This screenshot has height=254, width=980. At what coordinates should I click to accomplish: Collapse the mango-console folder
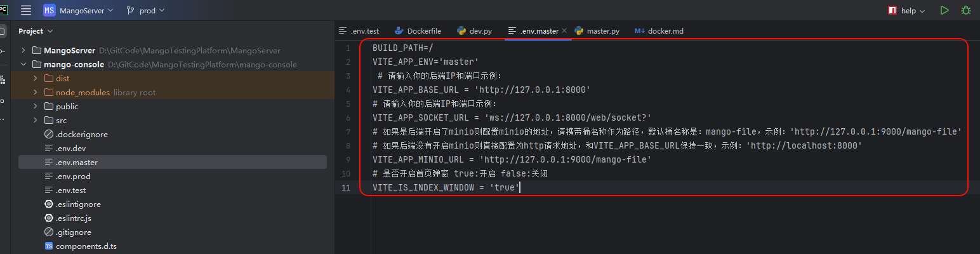point(23,65)
